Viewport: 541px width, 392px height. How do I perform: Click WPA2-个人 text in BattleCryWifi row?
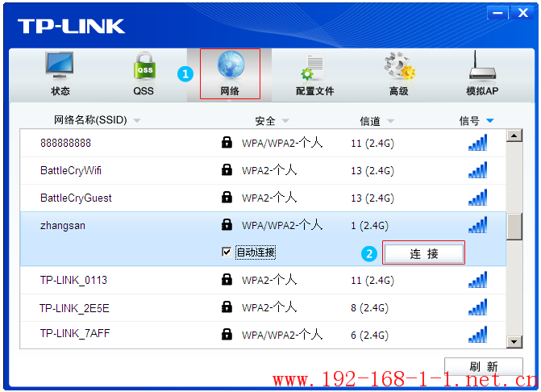pos(269,170)
